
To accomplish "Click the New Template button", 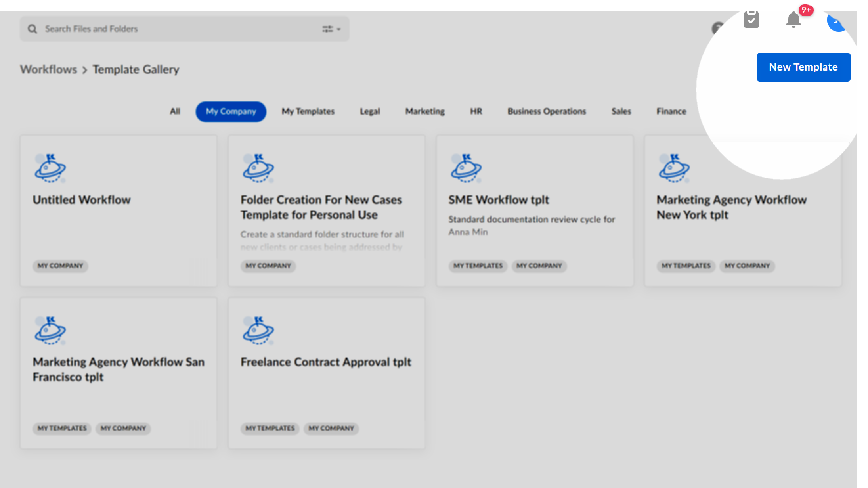I will [x=803, y=67].
